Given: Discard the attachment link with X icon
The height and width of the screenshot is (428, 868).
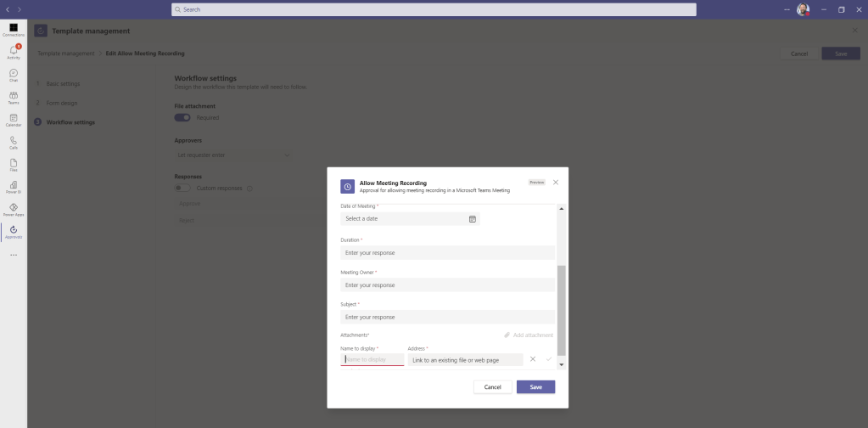Looking at the screenshot, I should 533,359.
